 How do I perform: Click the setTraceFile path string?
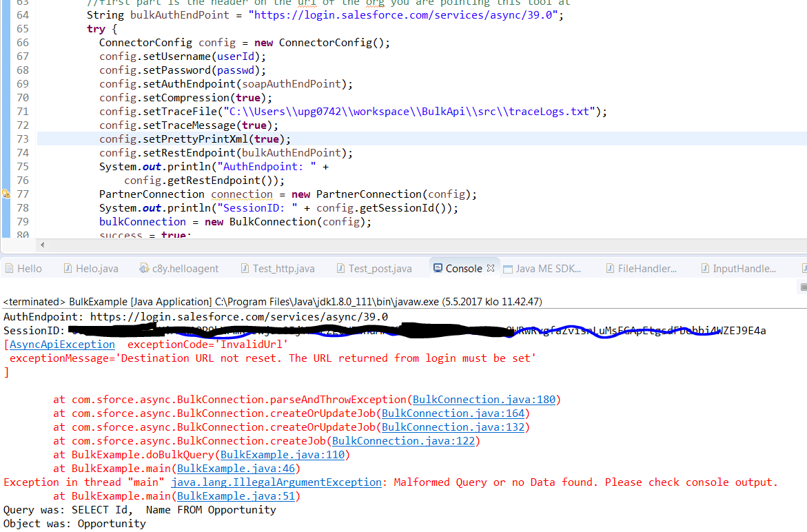pos(409,112)
